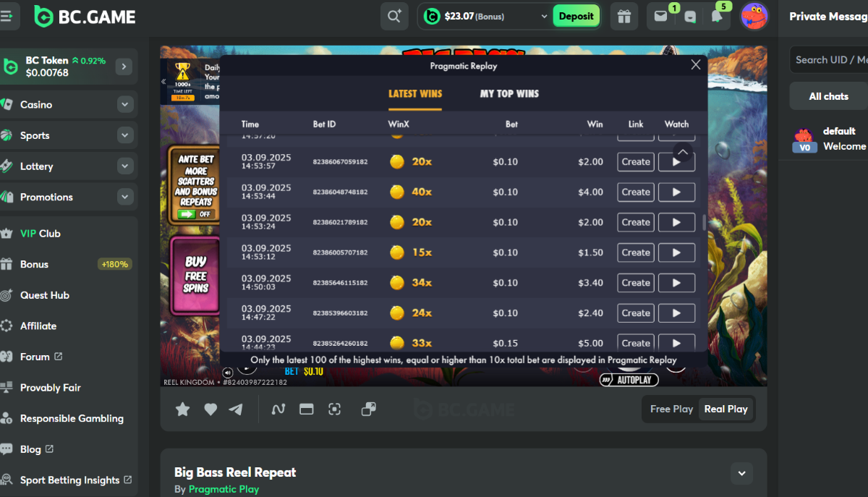Image resolution: width=868 pixels, height=497 pixels.
Task: Enter fullscreen mode icon
Action: [334, 409]
